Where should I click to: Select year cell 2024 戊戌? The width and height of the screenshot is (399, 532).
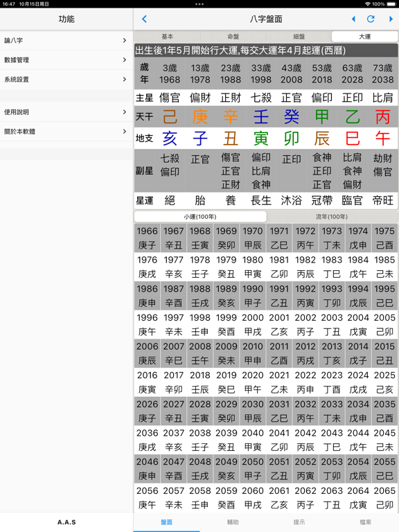click(x=358, y=382)
